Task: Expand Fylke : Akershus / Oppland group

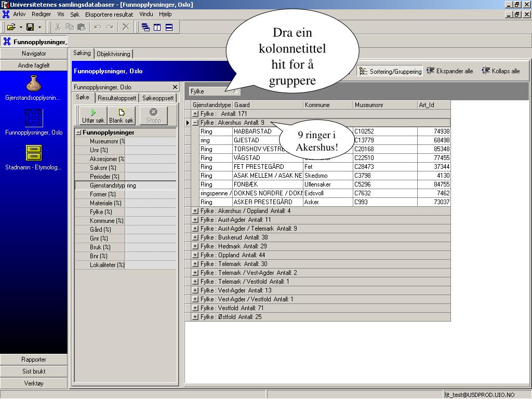Action: (195, 211)
